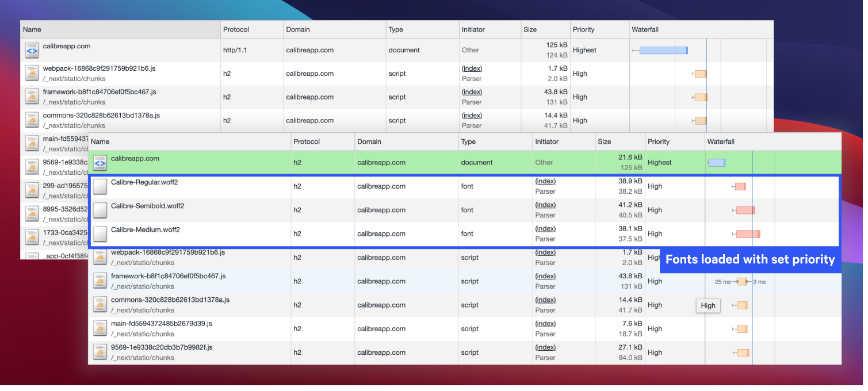Open the (index) initiator for the webpack script
The width and height of the screenshot is (868, 391).
(545, 252)
